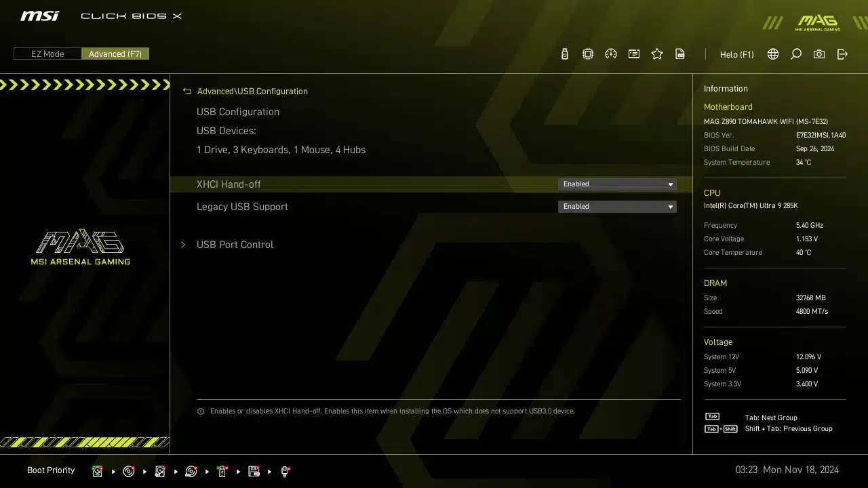Go back using the Advanced\USB Configuration arrow

coord(187,91)
